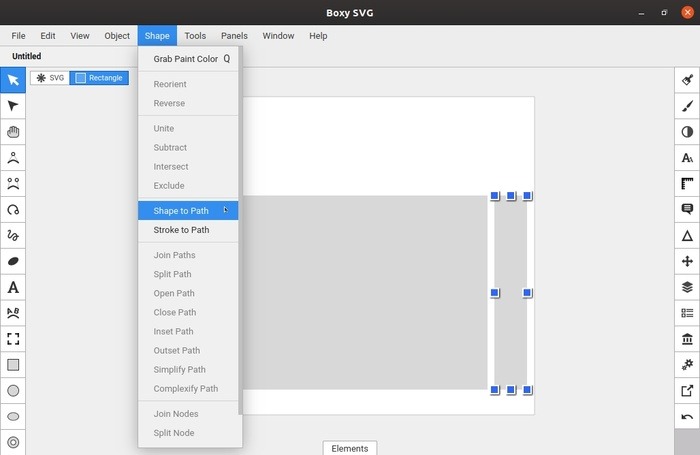Open the Defs list panel
Viewport: 700px width, 455px height.
pos(687,313)
